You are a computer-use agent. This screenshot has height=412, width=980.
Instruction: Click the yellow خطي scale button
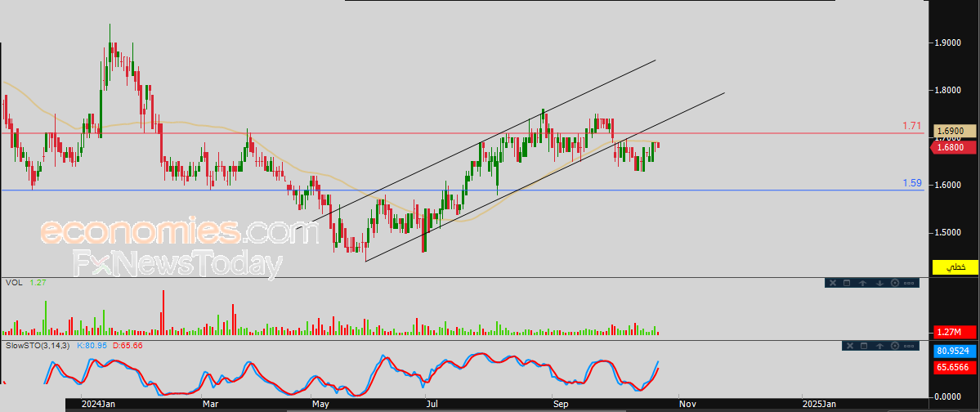pyautogui.click(x=955, y=267)
